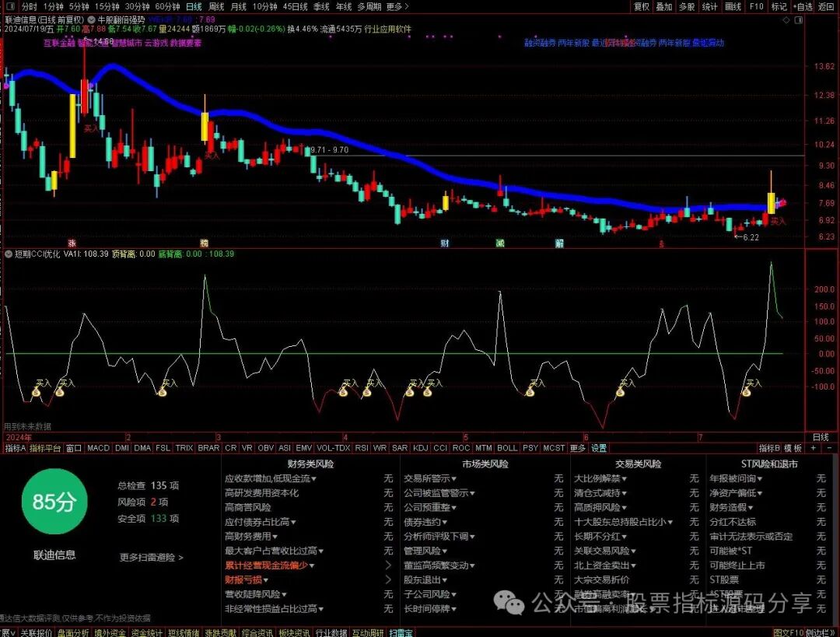Click the 买入 money bag above the July dip
840x637 pixels.
(x=746, y=392)
